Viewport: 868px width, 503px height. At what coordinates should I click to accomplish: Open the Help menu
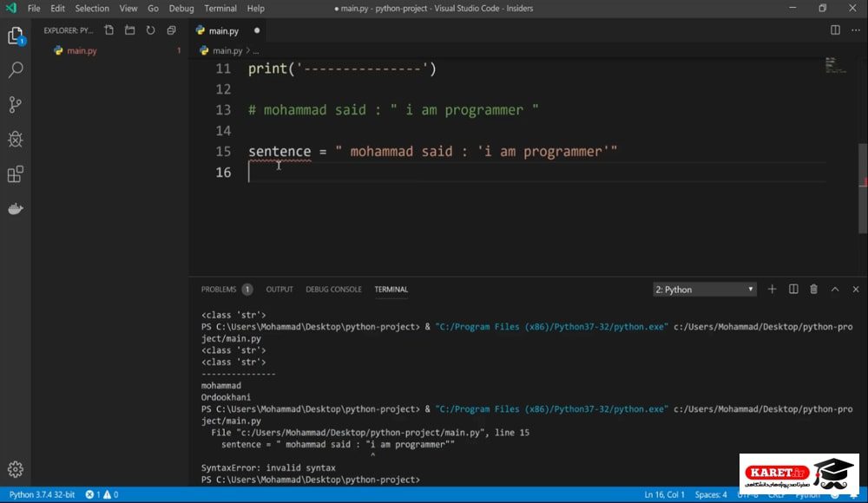point(256,9)
